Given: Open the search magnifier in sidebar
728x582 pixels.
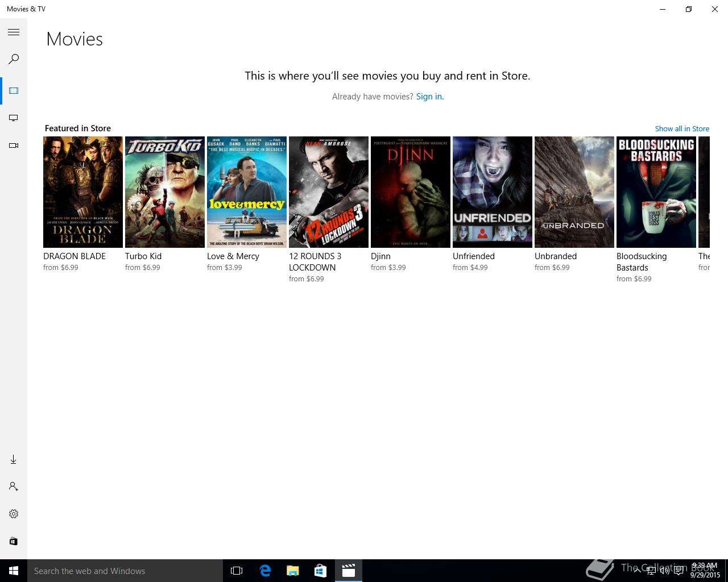Looking at the screenshot, I should [14, 59].
